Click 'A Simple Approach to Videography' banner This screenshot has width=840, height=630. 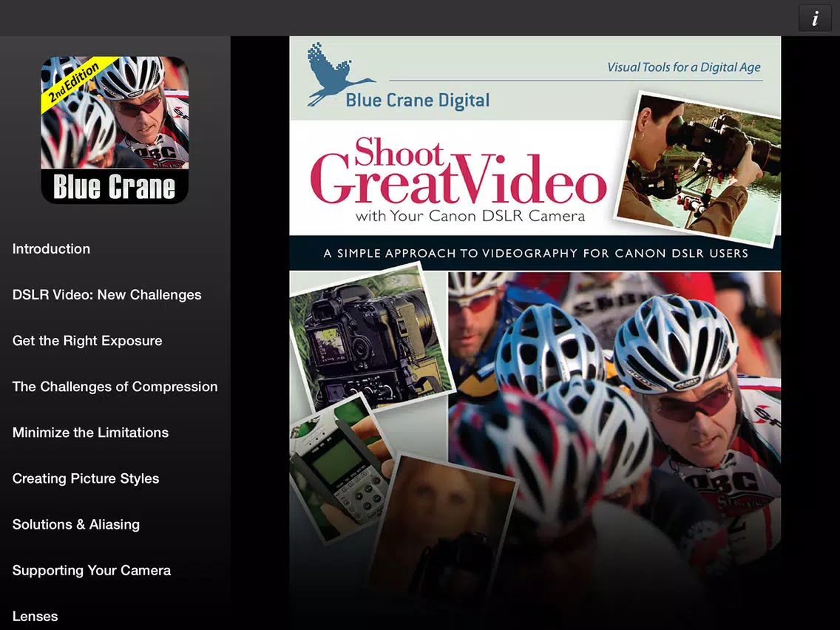[535, 253]
